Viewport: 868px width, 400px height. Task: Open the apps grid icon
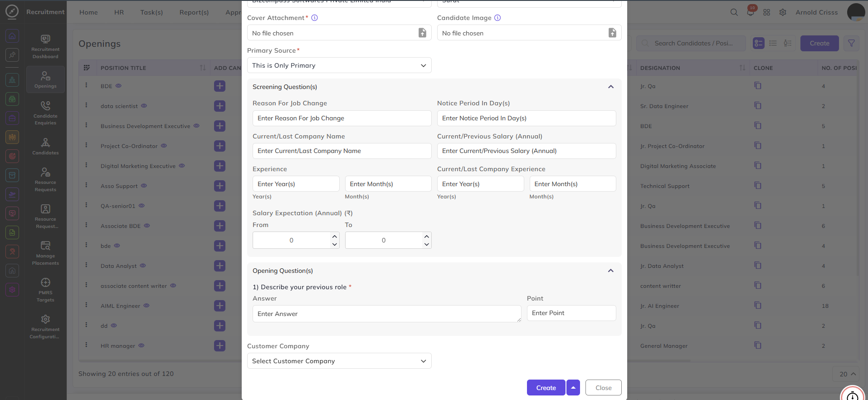[x=766, y=12]
